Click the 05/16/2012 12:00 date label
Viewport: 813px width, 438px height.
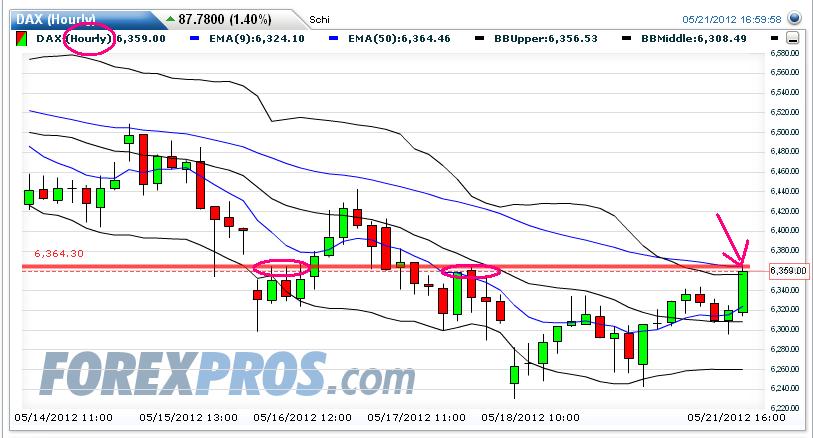(302, 417)
